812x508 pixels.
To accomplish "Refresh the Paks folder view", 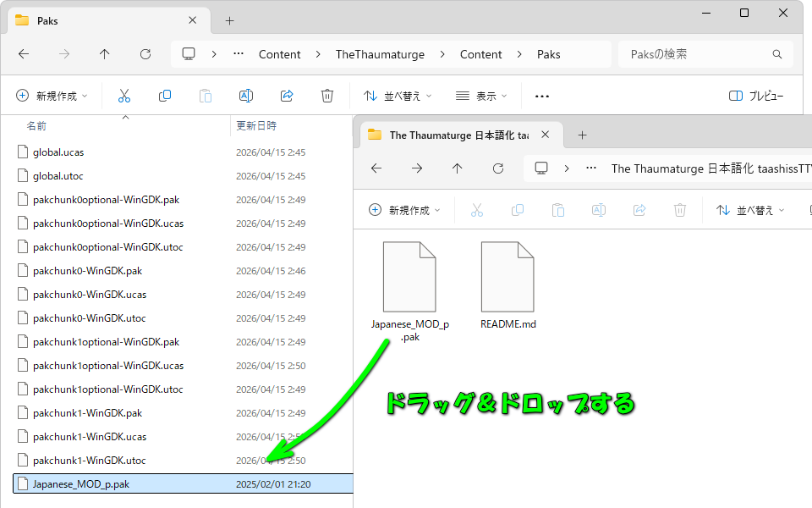I will point(145,53).
